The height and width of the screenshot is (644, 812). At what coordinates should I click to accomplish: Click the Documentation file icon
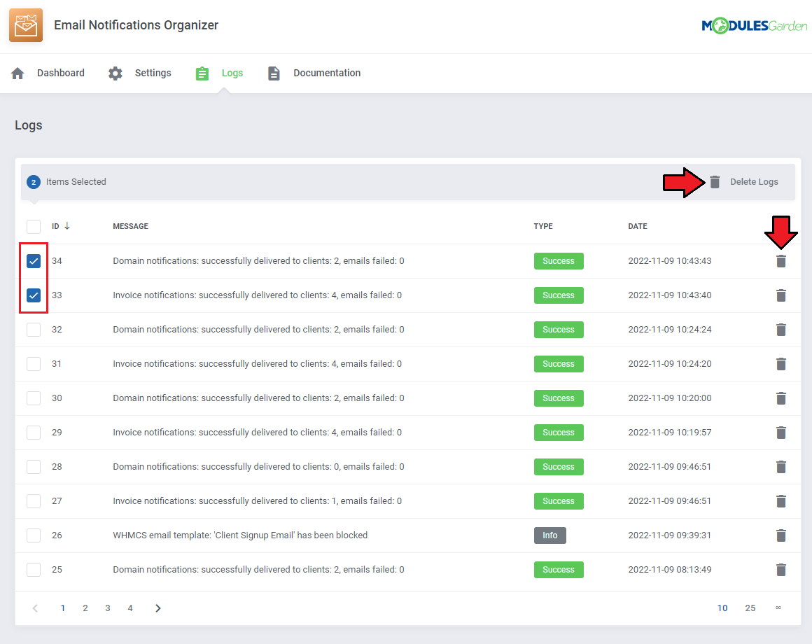(x=274, y=73)
